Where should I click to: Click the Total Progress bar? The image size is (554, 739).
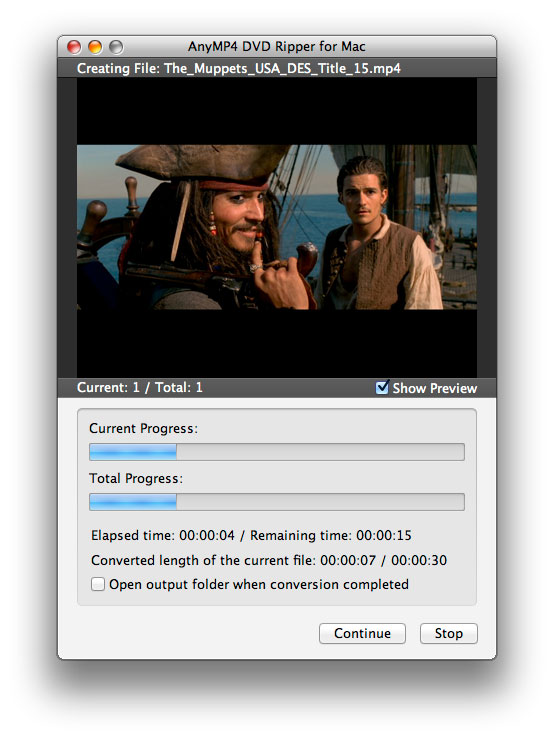click(x=277, y=502)
